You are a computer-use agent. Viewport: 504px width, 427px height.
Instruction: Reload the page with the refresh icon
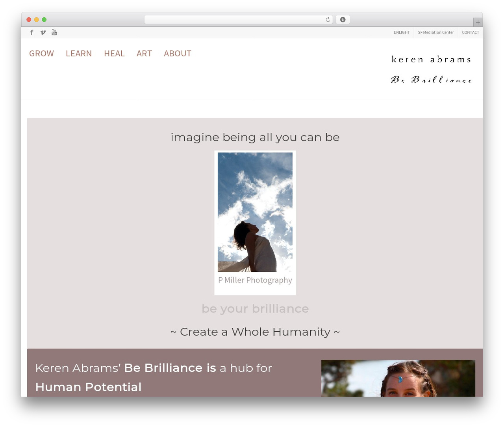click(328, 20)
